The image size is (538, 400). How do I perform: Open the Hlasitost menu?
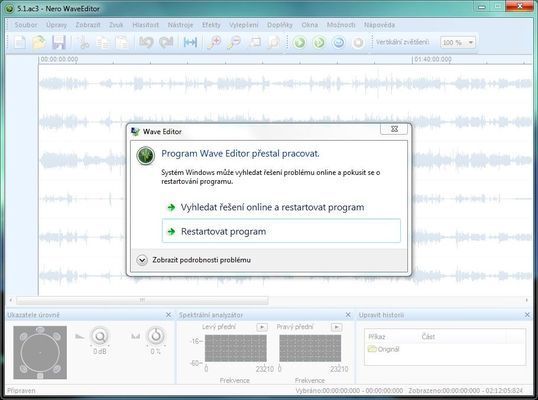[146, 25]
